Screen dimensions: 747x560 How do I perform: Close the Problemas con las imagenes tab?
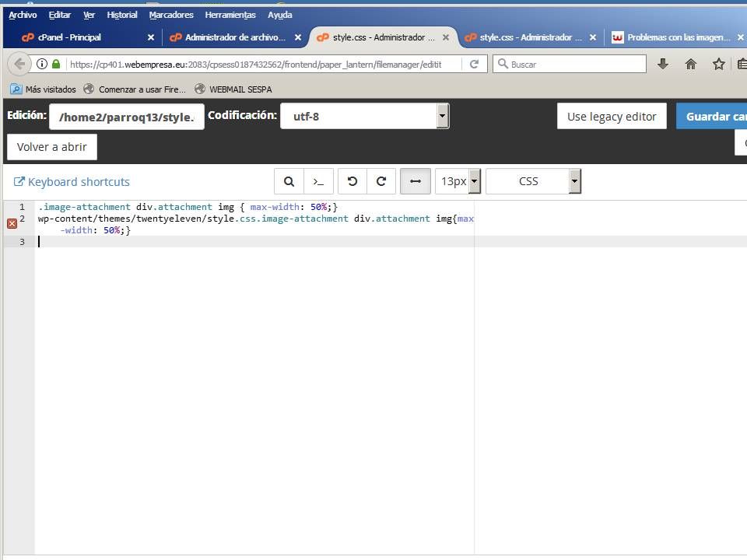coord(740,37)
